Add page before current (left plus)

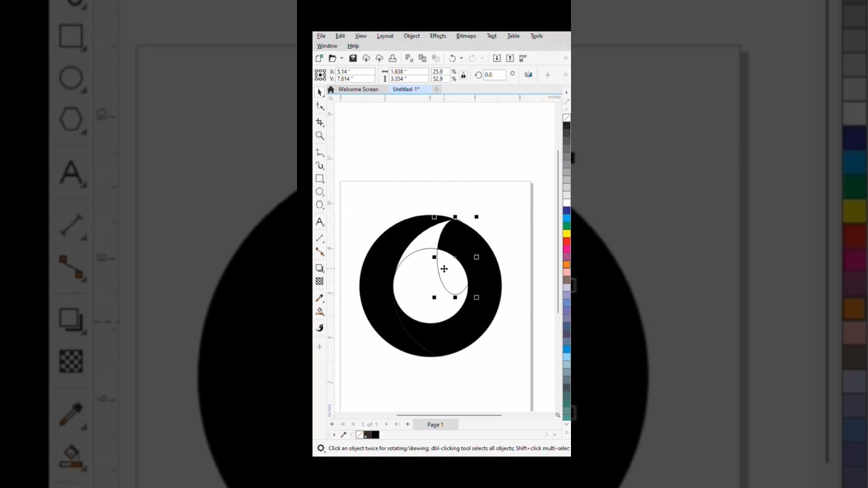pos(332,424)
